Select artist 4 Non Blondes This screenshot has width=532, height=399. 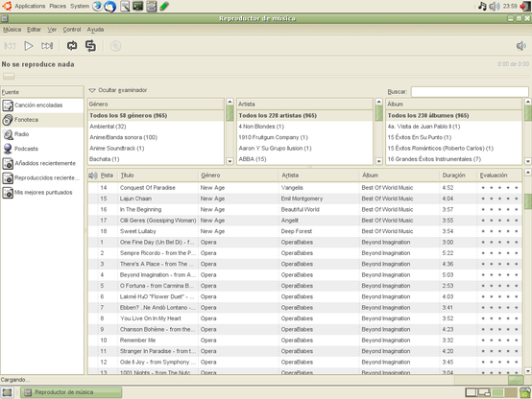(304, 127)
